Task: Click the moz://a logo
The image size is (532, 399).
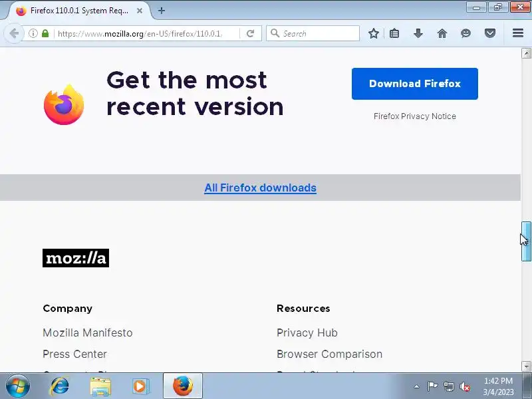Action: [x=76, y=258]
